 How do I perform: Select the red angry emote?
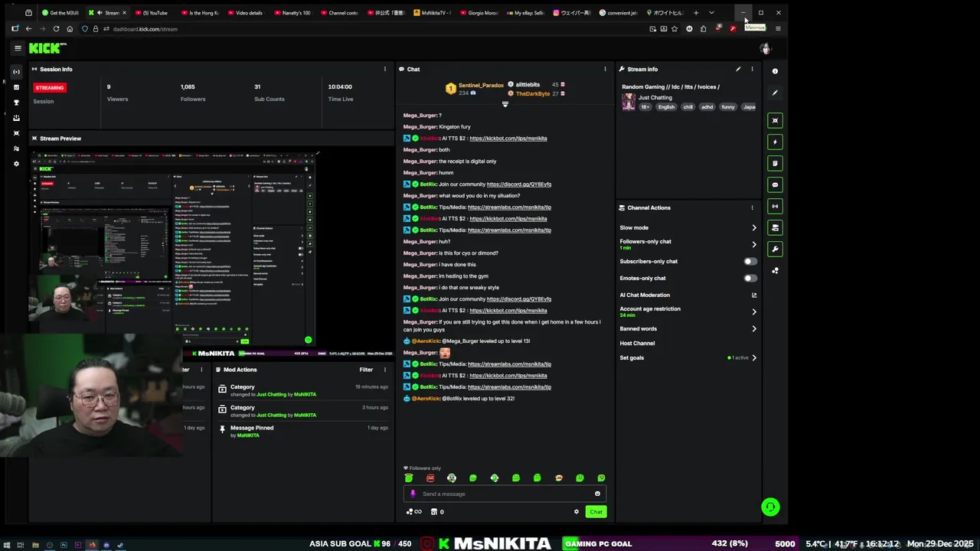[430, 478]
